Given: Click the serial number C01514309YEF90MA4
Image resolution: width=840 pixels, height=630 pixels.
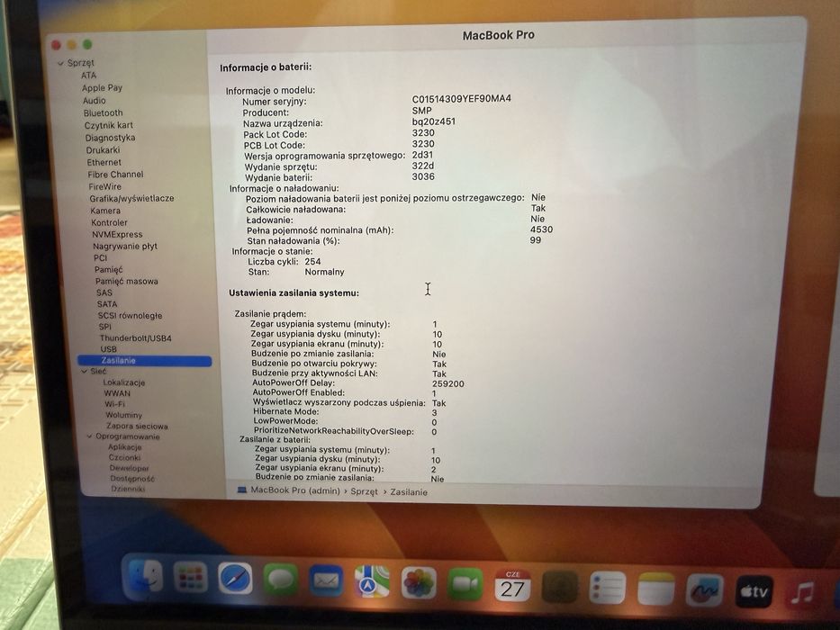Looking at the screenshot, I should tap(461, 99).
